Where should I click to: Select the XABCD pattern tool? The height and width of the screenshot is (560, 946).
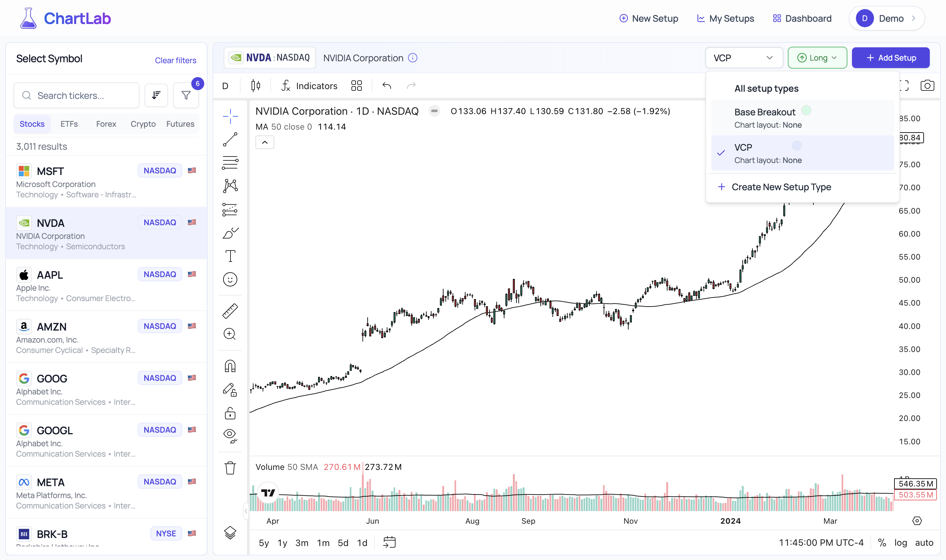click(230, 186)
